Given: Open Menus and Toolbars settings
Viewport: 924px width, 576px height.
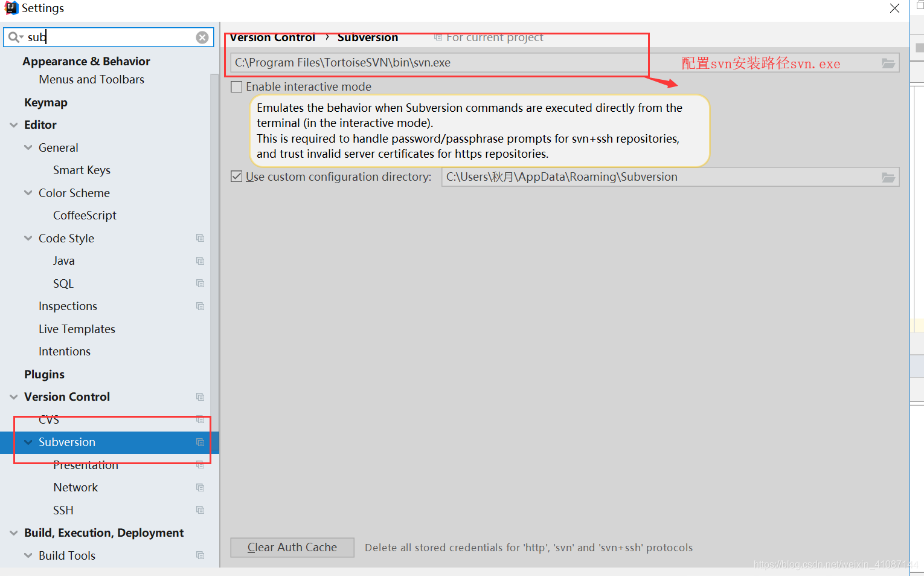Looking at the screenshot, I should coord(92,80).
